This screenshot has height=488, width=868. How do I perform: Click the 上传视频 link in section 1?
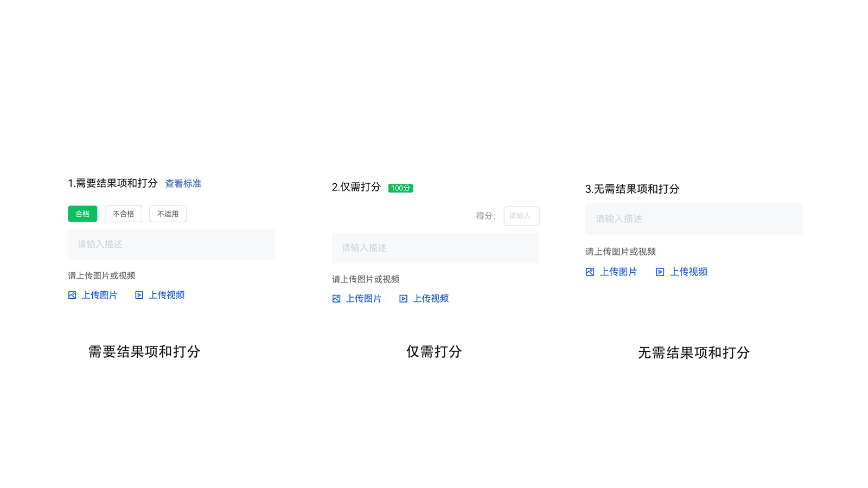[x=167, y=295]
